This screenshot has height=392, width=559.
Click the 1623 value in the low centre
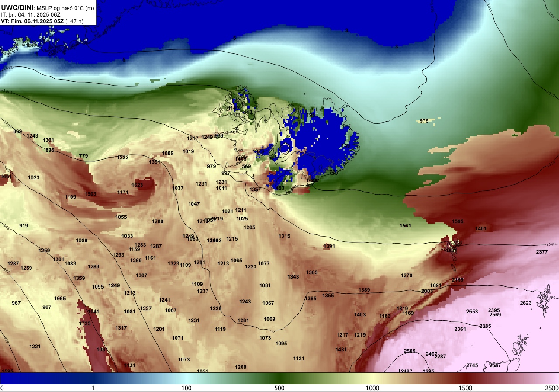(x=137, y=185)
